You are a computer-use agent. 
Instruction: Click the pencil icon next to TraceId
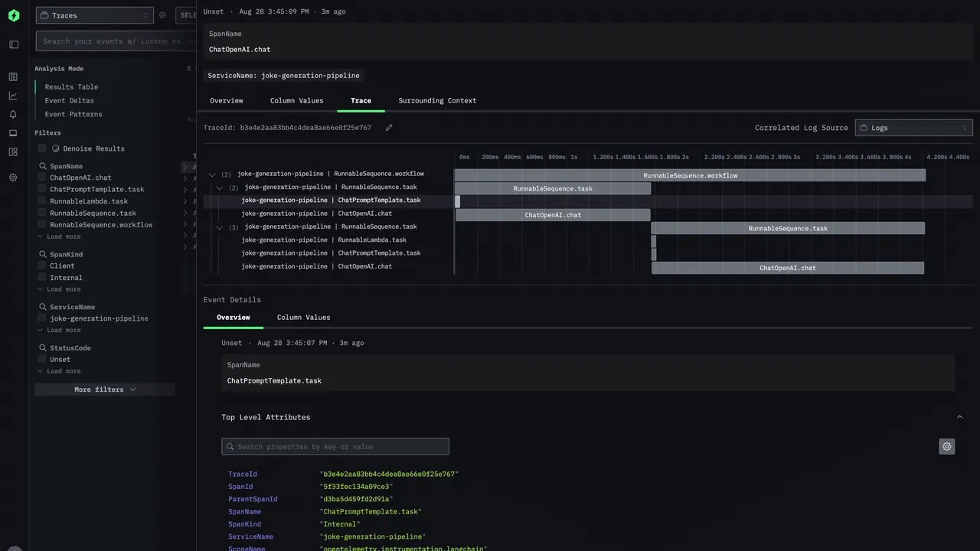point(389,128)
